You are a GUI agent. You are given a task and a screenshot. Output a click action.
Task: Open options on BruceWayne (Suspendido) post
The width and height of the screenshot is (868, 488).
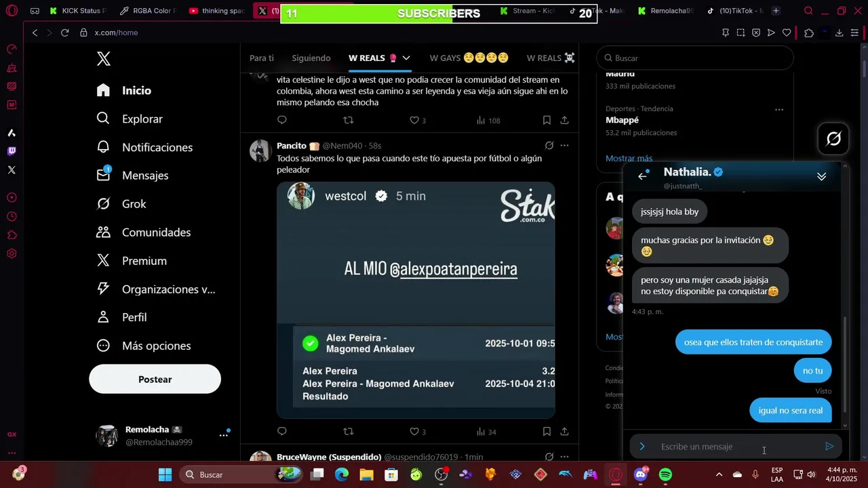[564, 457]
